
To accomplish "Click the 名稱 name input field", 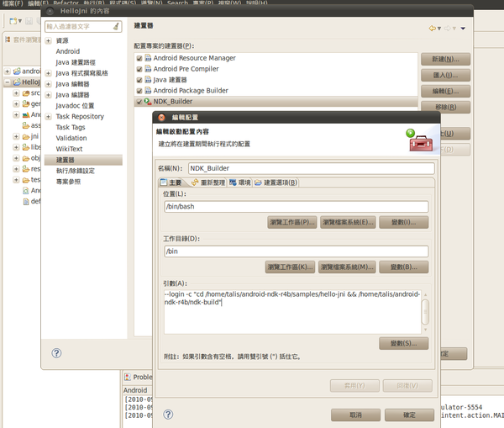I will tap(312, 168).
